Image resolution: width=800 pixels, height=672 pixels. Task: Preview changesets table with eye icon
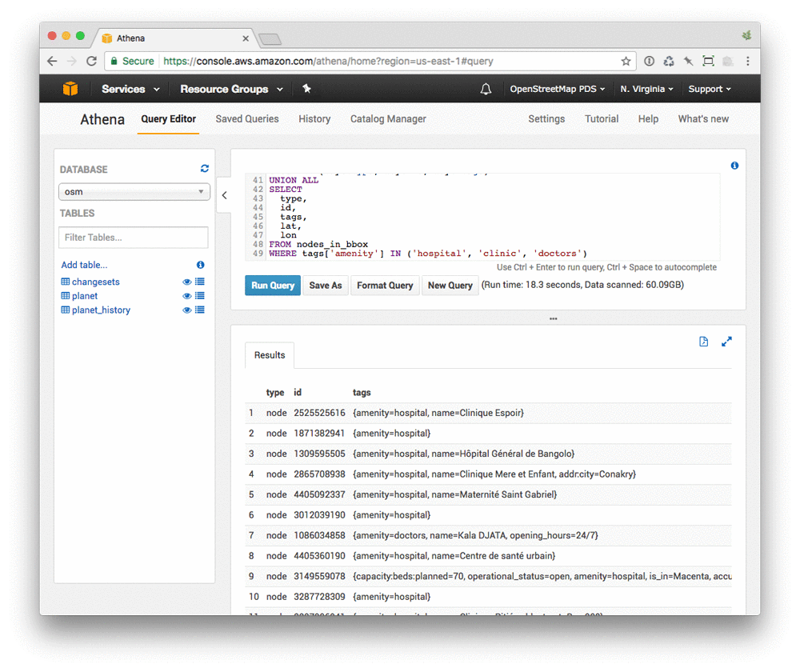click(x=187, y=282)
